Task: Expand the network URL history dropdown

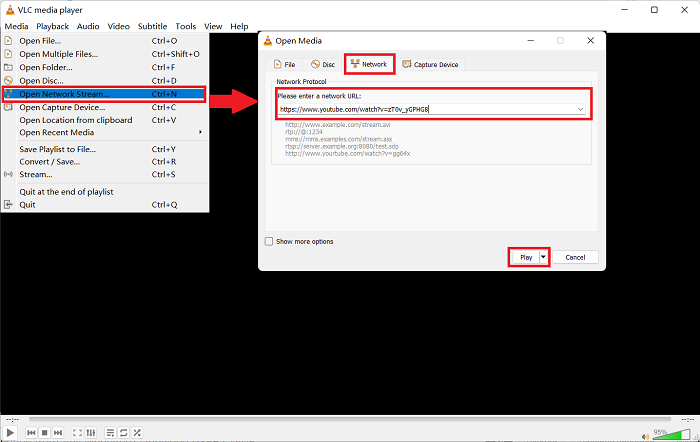Action: (x=580, y=109)
